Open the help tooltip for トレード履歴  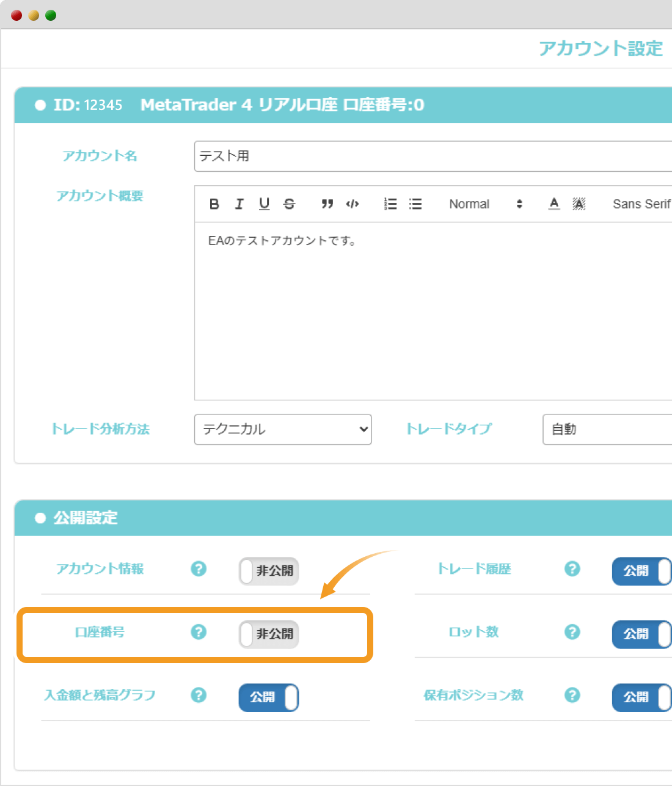[572, 569]
